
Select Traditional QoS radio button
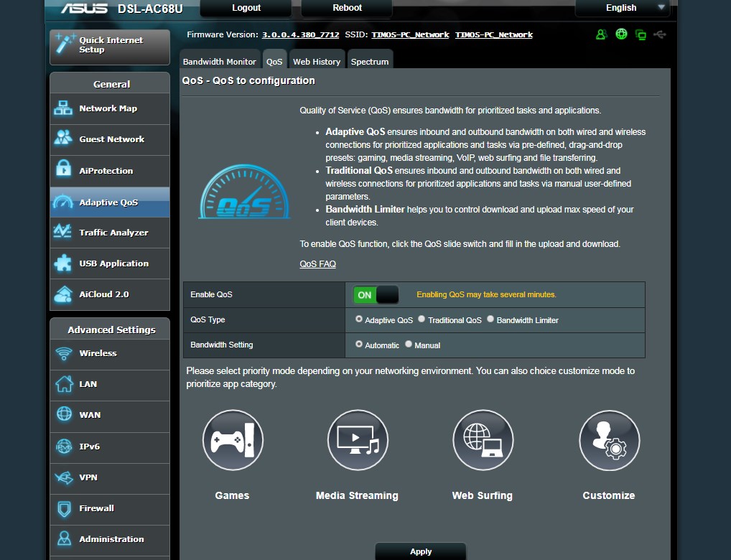[422, 319]
